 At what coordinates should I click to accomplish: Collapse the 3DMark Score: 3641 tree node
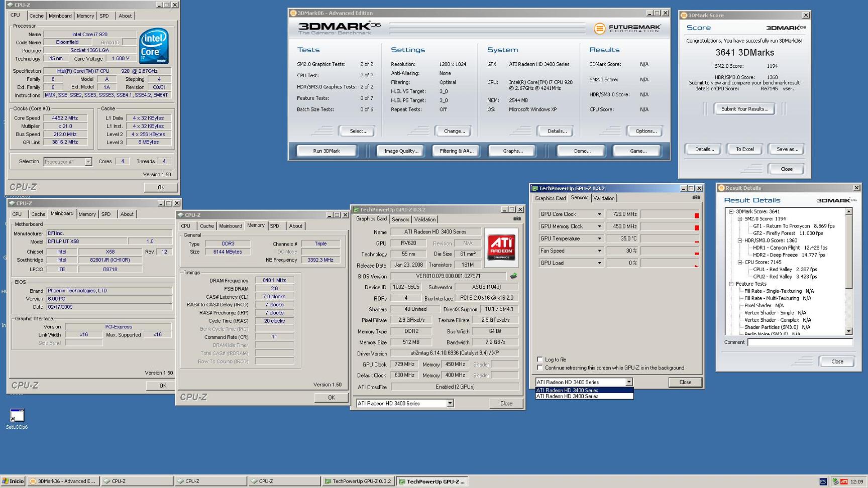tap(731, 211)
